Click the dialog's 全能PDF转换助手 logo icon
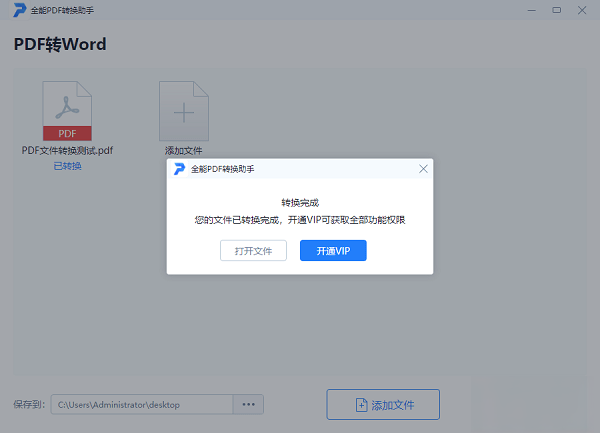The image size is (600, 433). (179, 169)
